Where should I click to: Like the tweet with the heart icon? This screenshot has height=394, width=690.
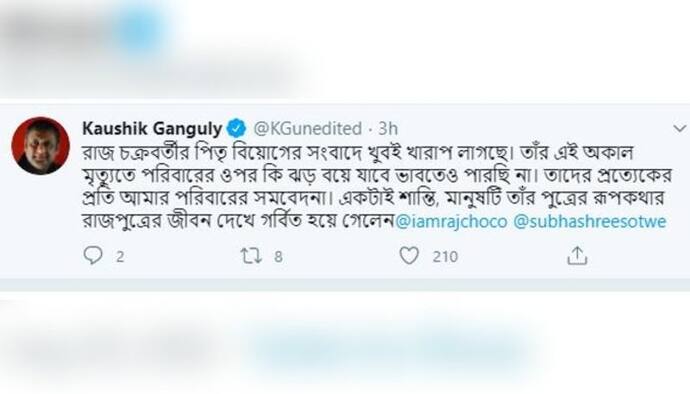point(409,256)
